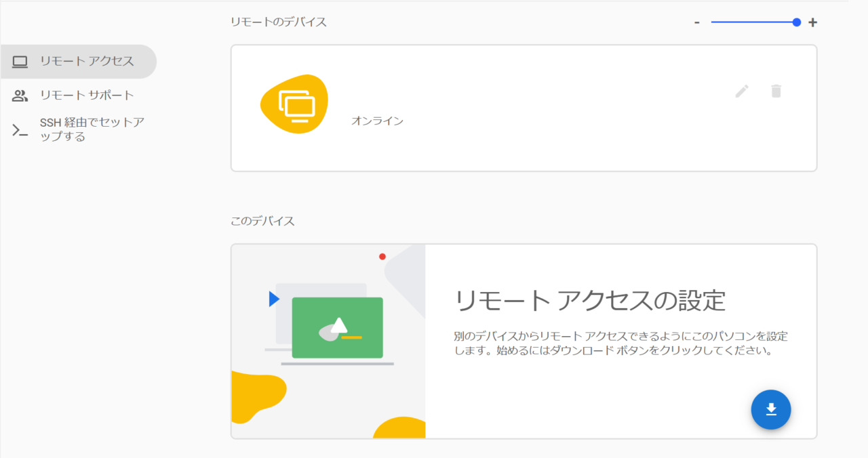This screenshot has width=868, height=458.
Task: Click the terminal prompt icon beside SSH
Action: click(20, 130)
